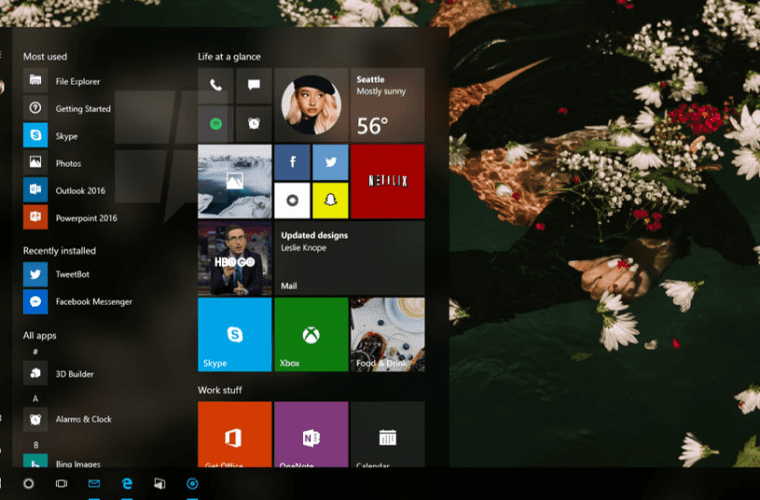Image resolution: width=760 pixels, height=500 pixels.
Task: Launch the Spotify small tile
Action: (x=215, y=123)
